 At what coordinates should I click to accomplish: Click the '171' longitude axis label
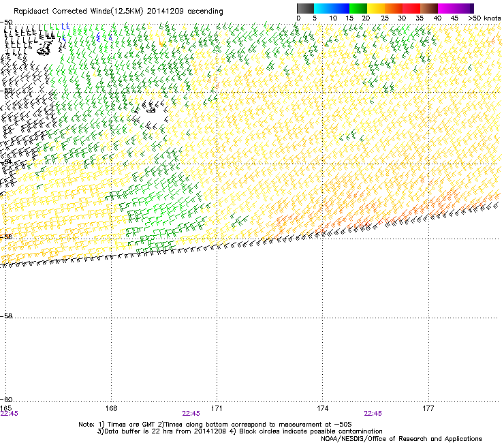(x=217, y=408)
